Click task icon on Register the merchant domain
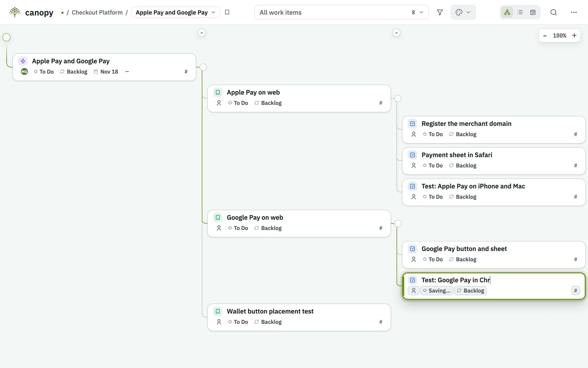 coord(412,124)
